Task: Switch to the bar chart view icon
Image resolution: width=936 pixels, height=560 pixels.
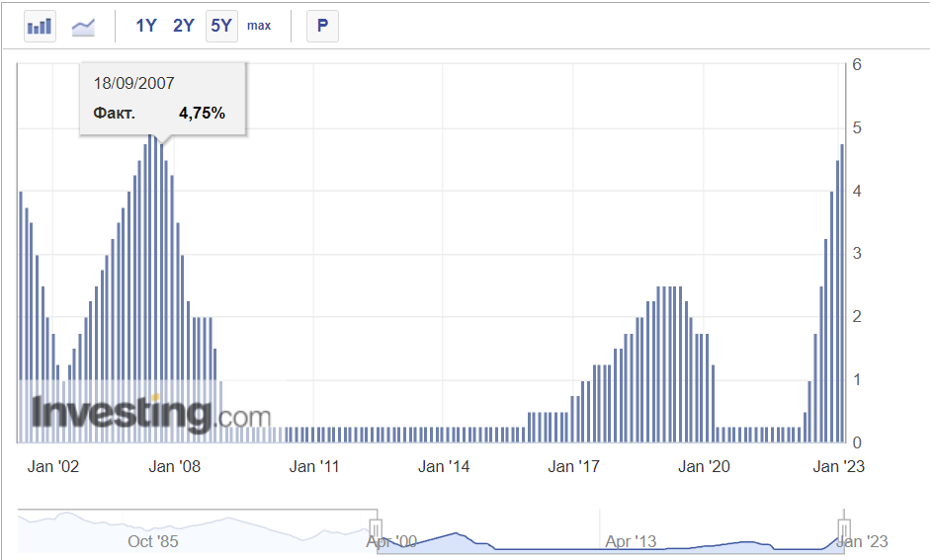Action: tap(40, 26)
